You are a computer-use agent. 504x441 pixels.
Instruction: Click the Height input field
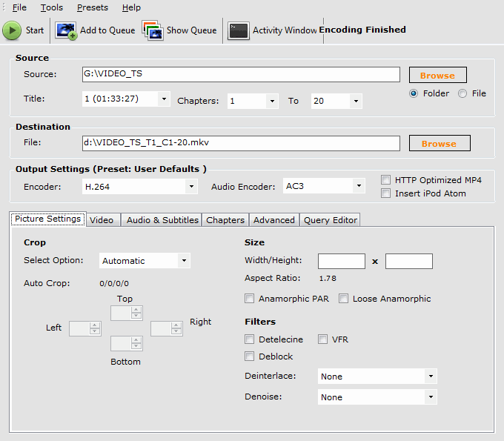pos(409,261)
